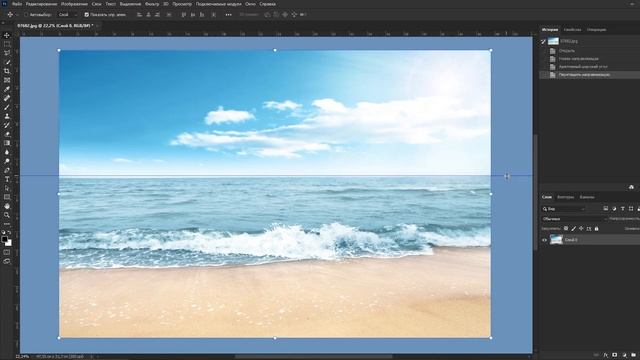Open the Move tool preset picker arrow
Viewport: 640px width, 360px height.
tap(17, 15)
